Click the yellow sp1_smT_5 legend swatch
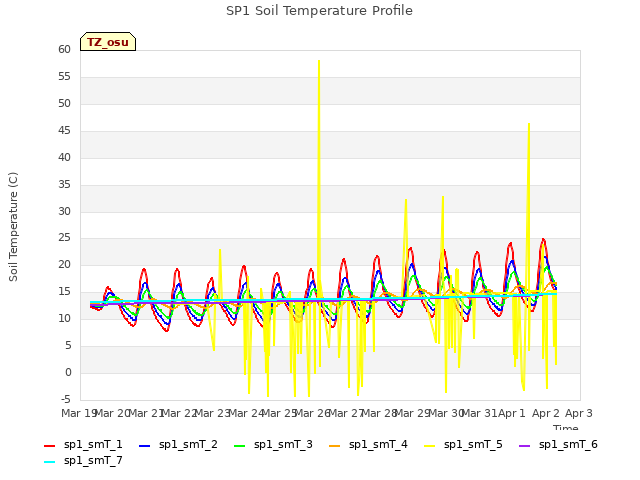This screenshot has height=480, width=640. pos(429,446)
